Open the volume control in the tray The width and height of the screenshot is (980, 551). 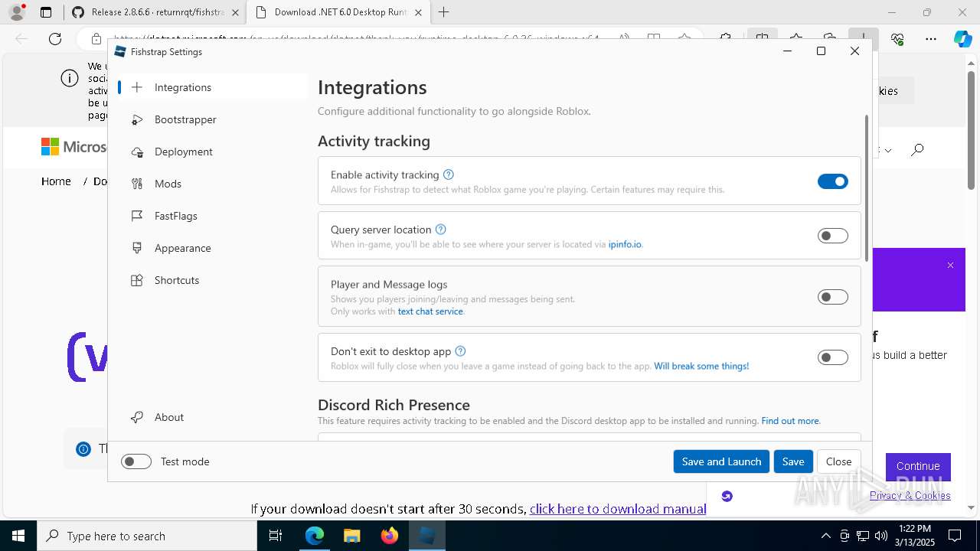[880, 536]
